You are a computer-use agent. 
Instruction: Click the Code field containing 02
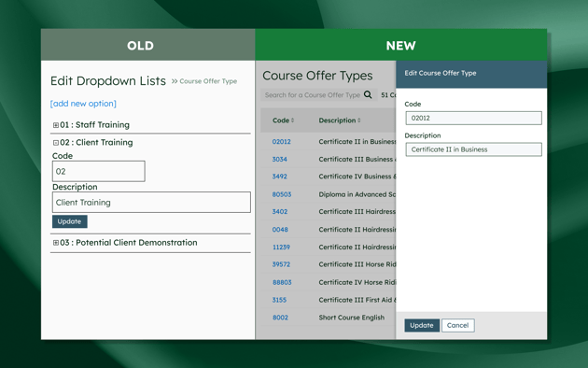(99, 172)
